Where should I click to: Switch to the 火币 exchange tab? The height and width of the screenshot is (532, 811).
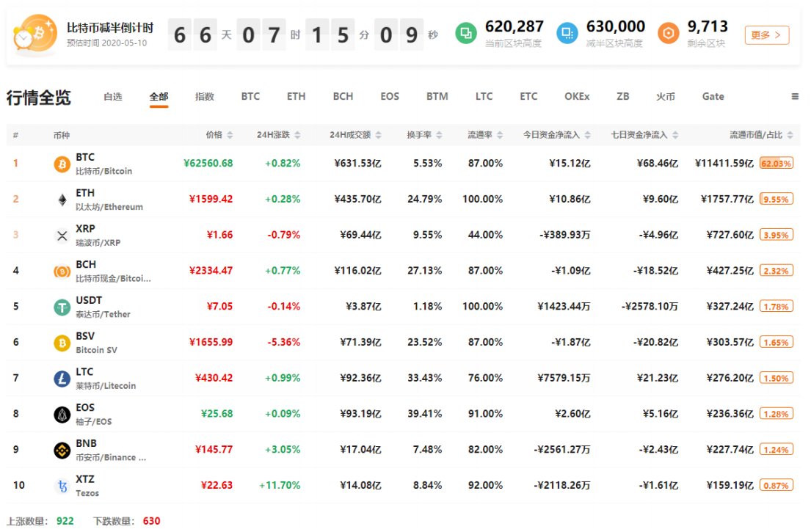point(666,97)
